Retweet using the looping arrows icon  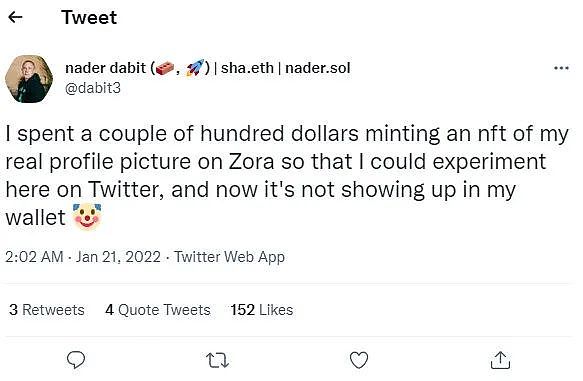point(218,360)
